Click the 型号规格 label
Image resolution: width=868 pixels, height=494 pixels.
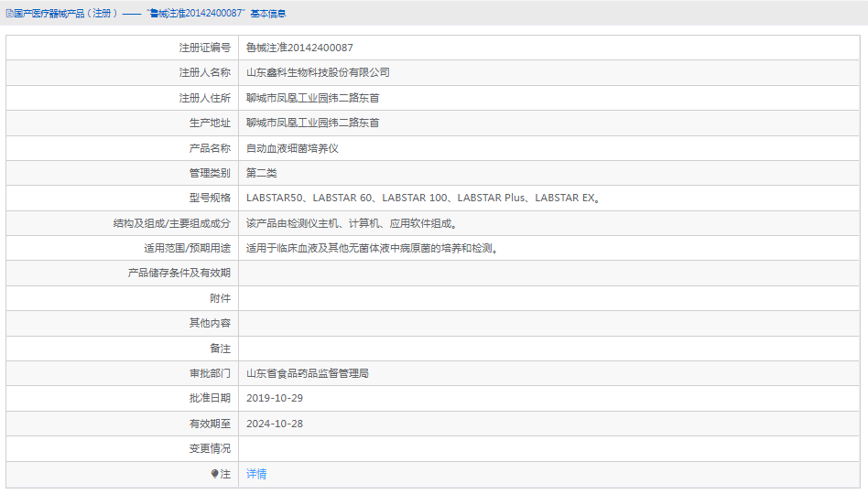210,198
